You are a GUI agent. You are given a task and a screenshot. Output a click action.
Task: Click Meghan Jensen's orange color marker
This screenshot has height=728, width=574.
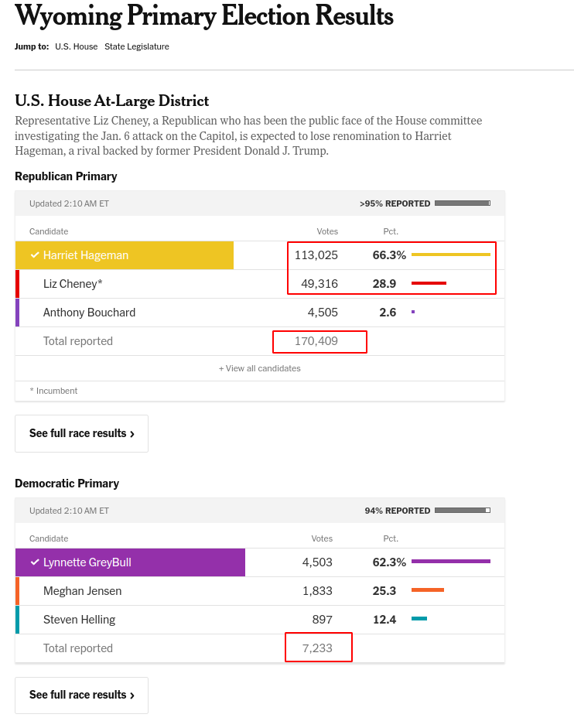coord(18,591)
